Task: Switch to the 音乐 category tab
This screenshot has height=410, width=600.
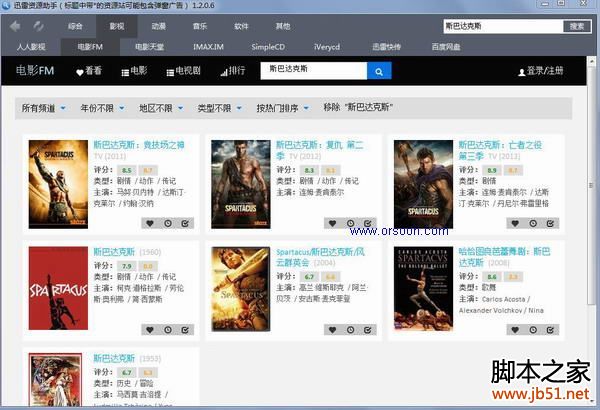Action: 200,26
